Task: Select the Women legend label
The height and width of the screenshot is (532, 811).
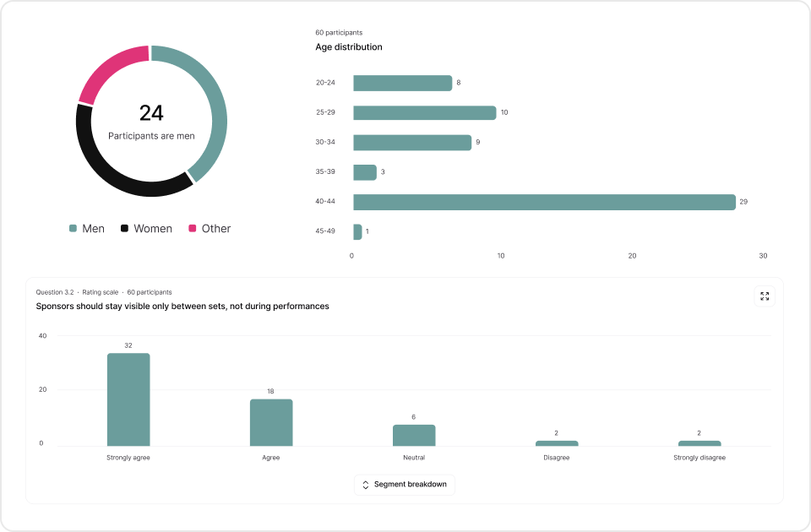Action: pyautogui.click(x=153, y=229)
